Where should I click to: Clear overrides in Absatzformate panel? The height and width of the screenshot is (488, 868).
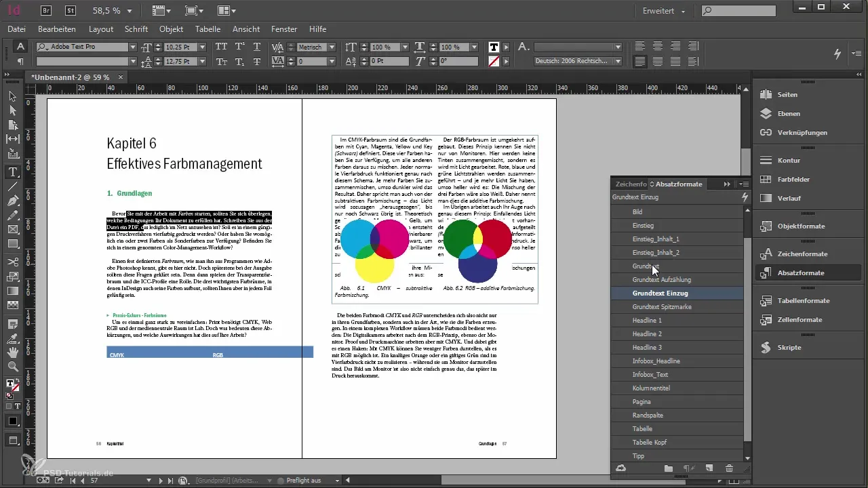[x=688, y=468]
